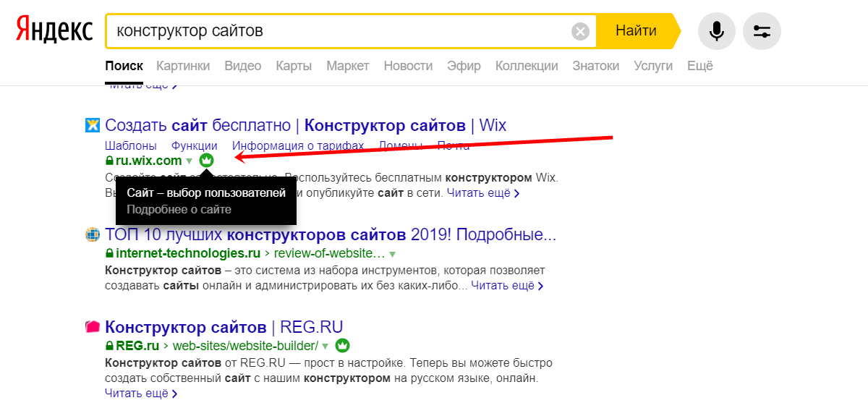This screenshot has height=416, width=868.
Task: Click the crown badge on REG.ru result
Action: tap(343, 345)
